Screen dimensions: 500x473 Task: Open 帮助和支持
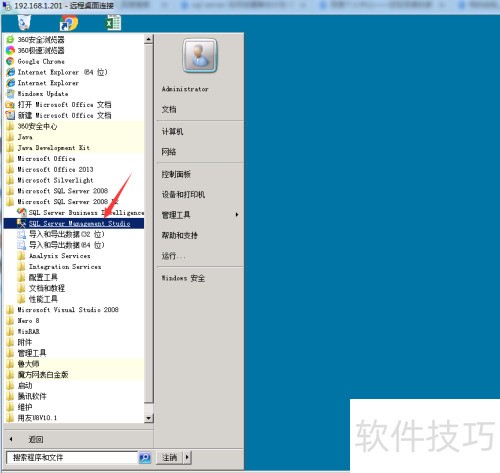coord(180,235)
